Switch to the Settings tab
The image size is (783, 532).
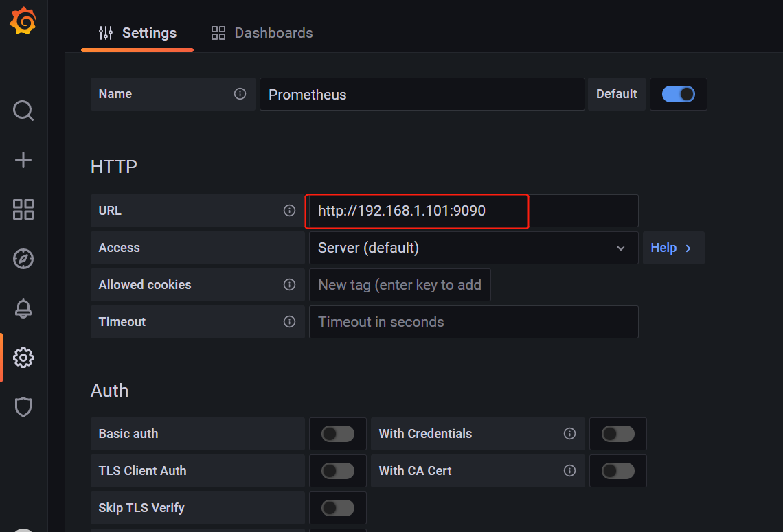click(x=137, y=33)
